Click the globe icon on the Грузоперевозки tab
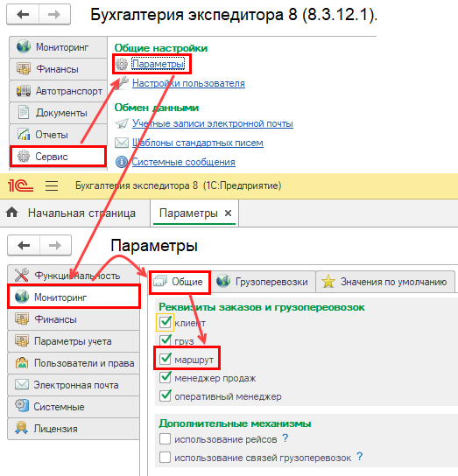 223,281
